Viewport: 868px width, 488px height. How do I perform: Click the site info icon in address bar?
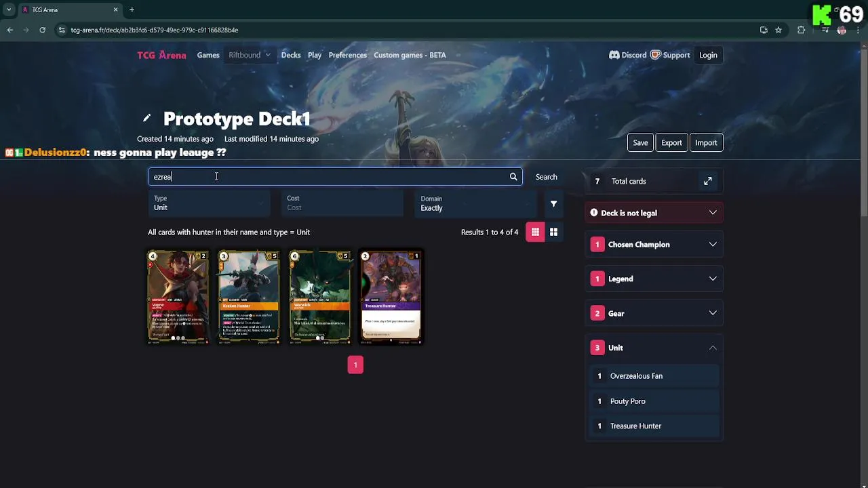click(x=62, y=30)
